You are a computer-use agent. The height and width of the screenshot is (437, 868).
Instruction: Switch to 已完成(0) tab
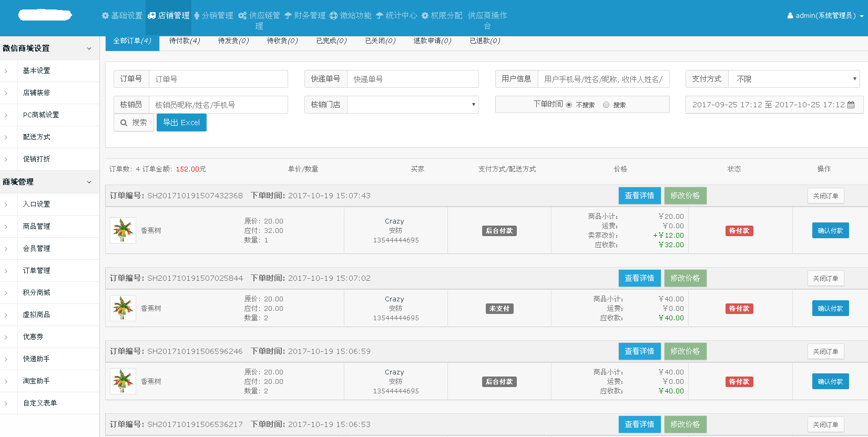(x=331, y=41)
